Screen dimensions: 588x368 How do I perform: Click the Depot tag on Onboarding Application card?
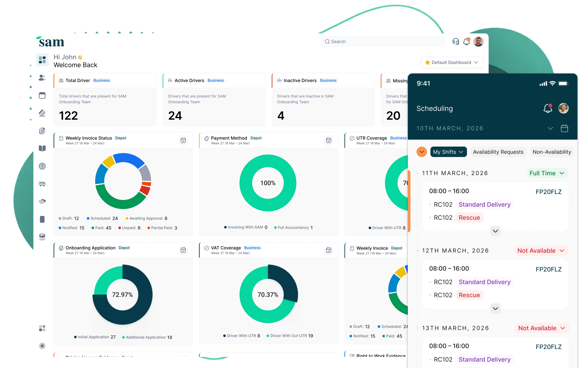[124, 248]
